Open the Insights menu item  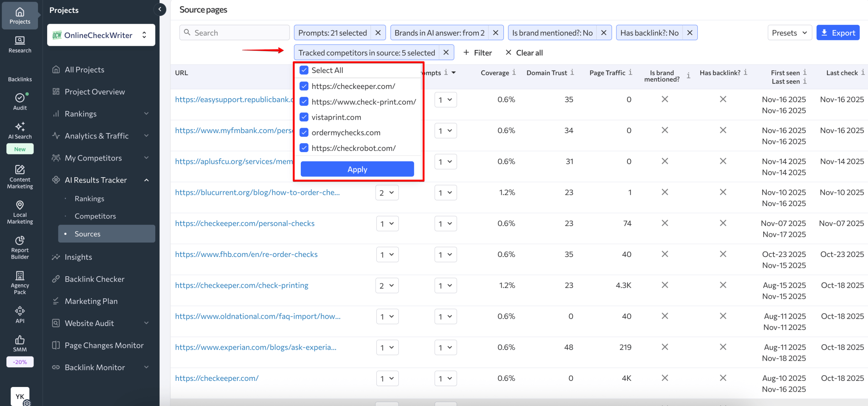78,257
